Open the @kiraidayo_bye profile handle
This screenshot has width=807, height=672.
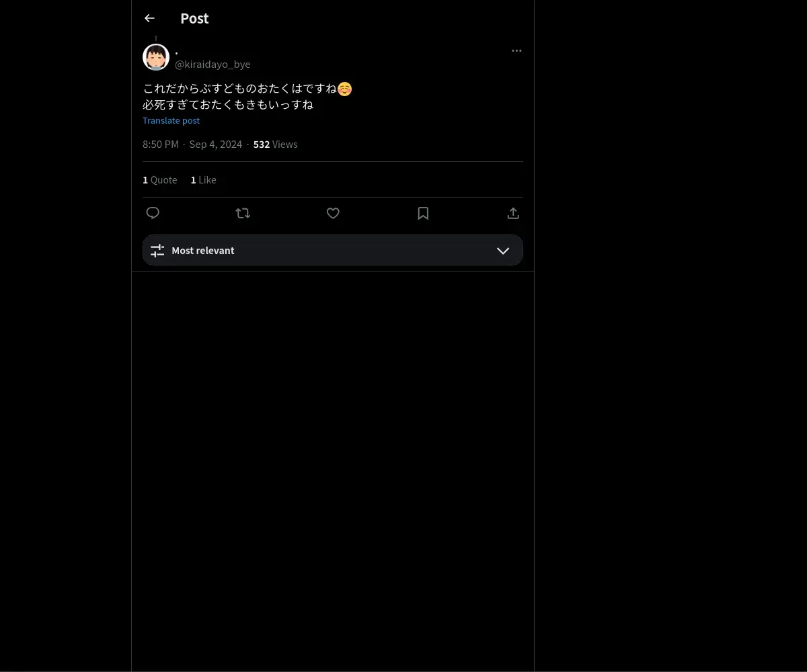click(213, 65)
